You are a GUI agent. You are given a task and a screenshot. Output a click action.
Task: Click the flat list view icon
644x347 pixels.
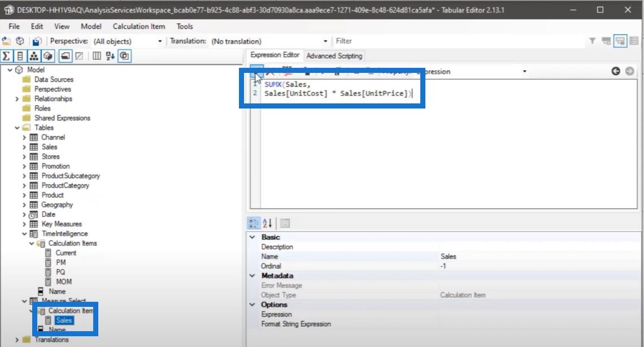[634, 41]
